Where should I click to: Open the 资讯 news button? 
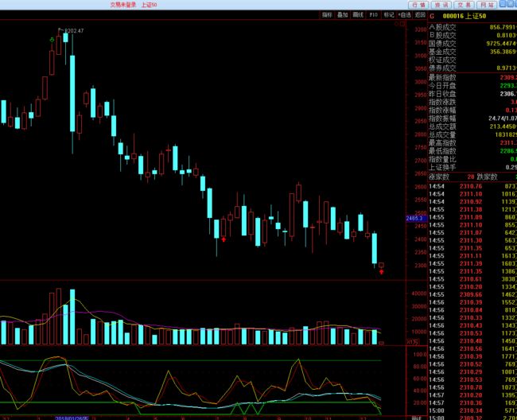441,5
